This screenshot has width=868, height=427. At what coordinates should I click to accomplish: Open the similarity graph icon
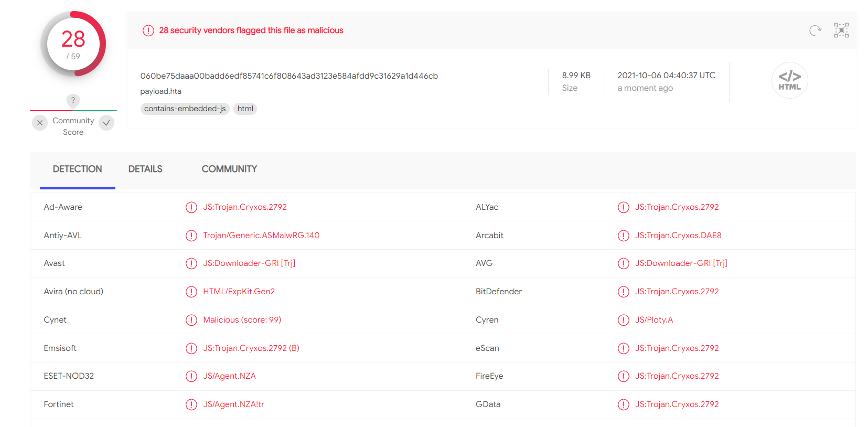(841, 30)
